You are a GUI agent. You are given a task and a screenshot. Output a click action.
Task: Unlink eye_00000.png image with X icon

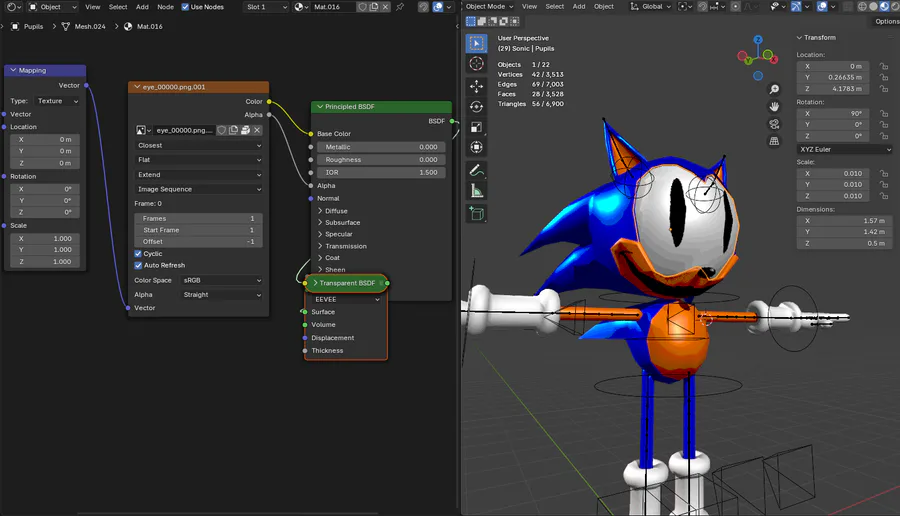click(x=257, y=130)
